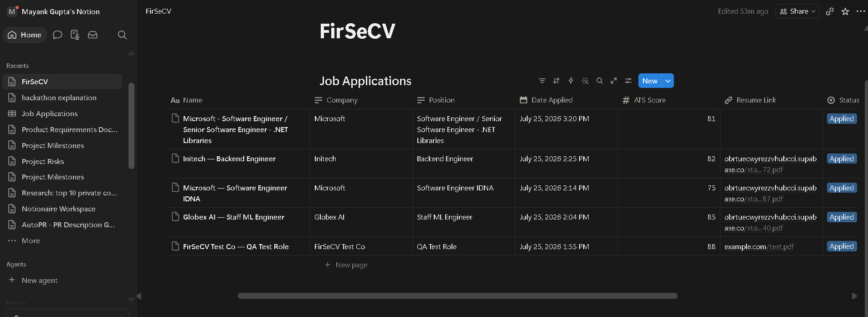Click the filter icon in database toolbar
Image resolution: width=868 pixels, height=317 pixels.
click(x=542, y=81)
